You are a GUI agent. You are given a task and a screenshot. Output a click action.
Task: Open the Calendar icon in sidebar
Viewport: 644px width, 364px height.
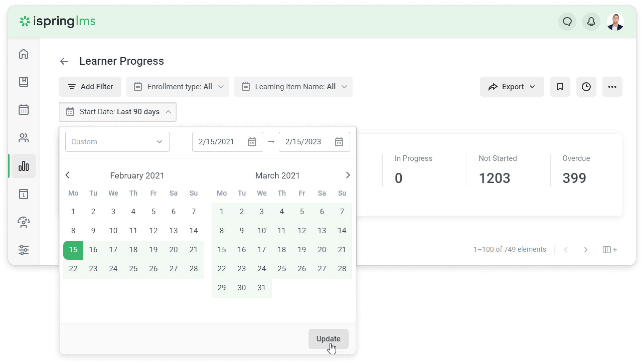click(x=24, y=110)
